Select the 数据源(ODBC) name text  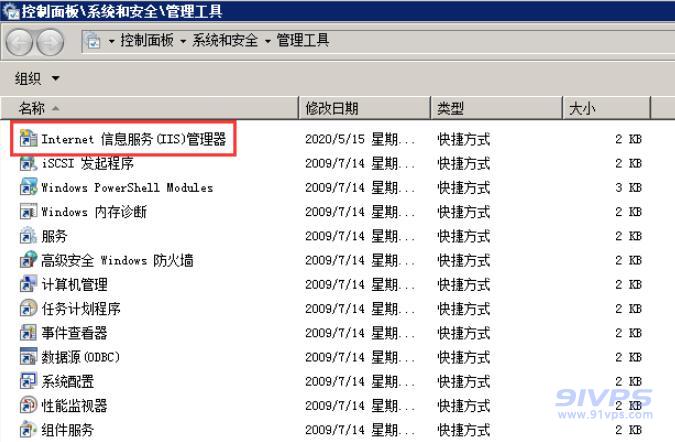pos(81,357)
